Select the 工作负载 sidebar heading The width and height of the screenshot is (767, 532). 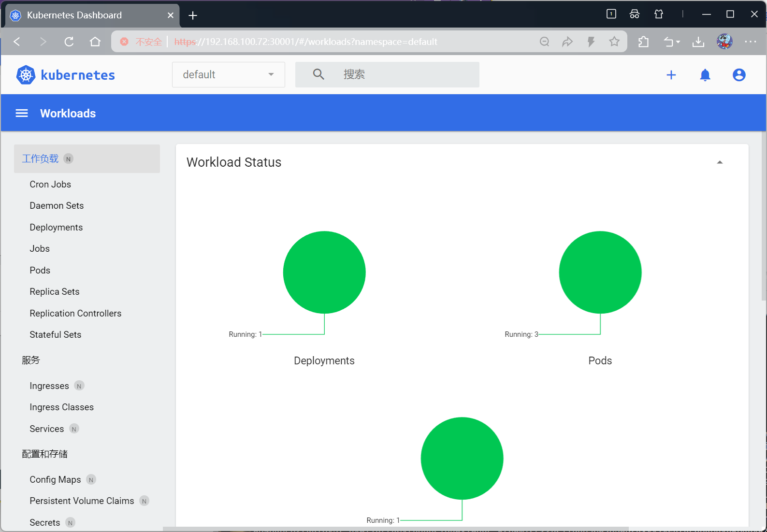pyautogui.click(x=40, y=158)
